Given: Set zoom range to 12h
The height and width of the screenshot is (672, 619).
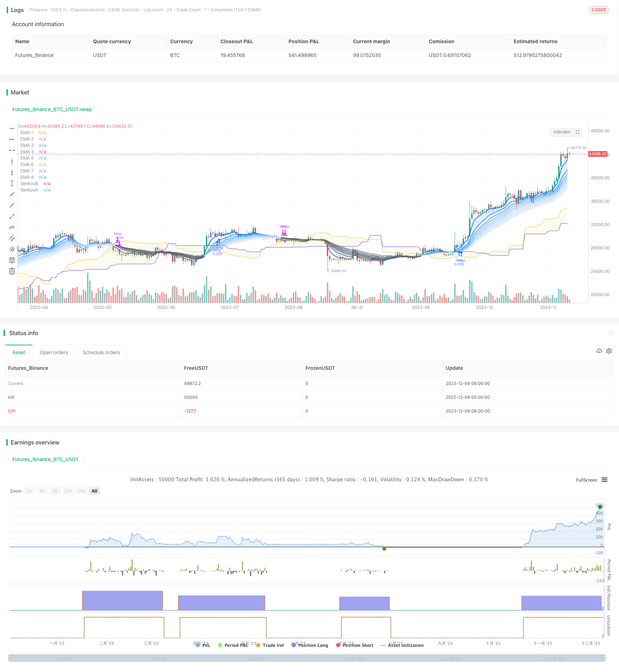Looking at the screenshot, I should (68, 491).
